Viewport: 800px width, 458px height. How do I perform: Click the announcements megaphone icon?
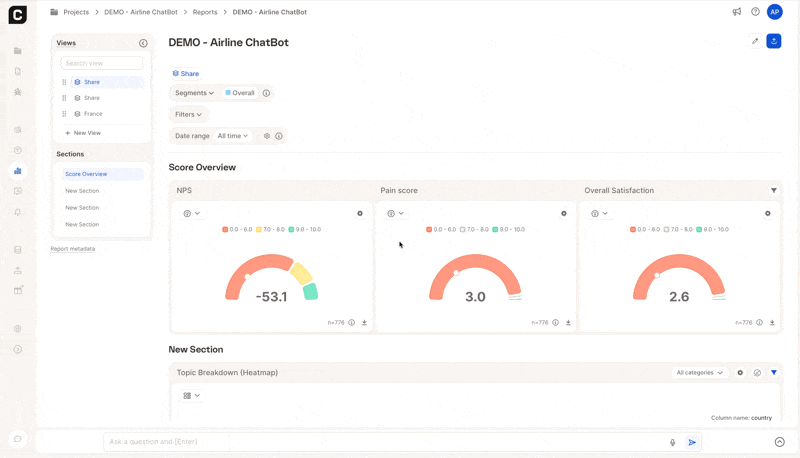737,12
